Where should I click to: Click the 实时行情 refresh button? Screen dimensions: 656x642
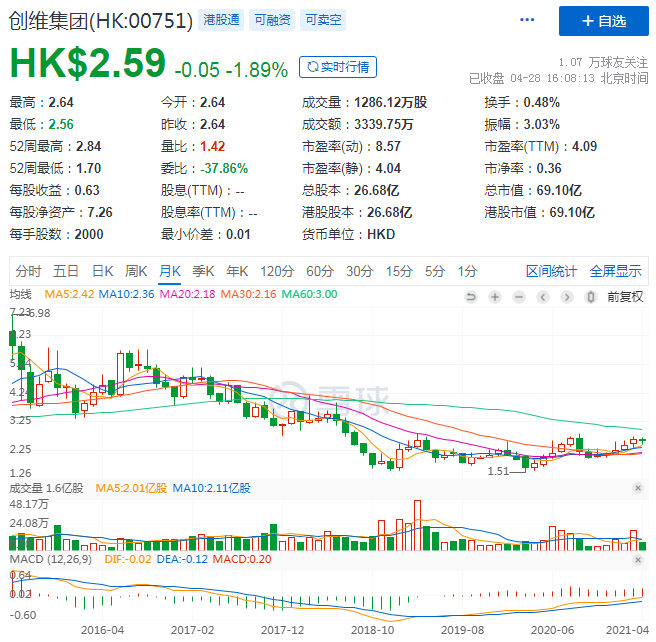pyautogui.click(x=338, y=67)
